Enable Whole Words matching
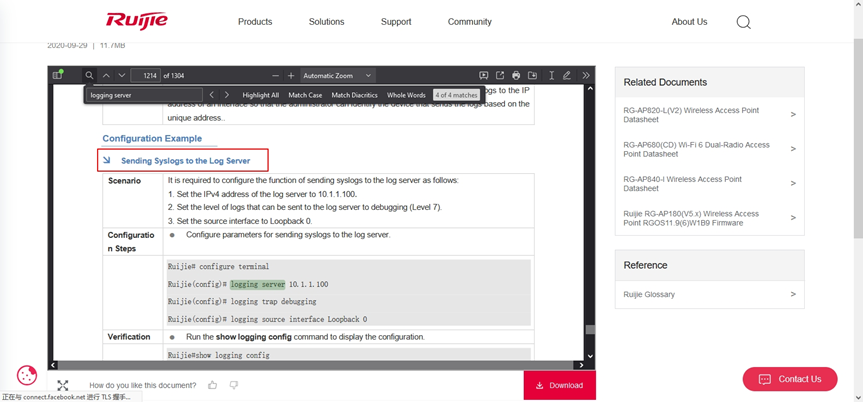Screen dimensions: 863x402 [406, 95]
